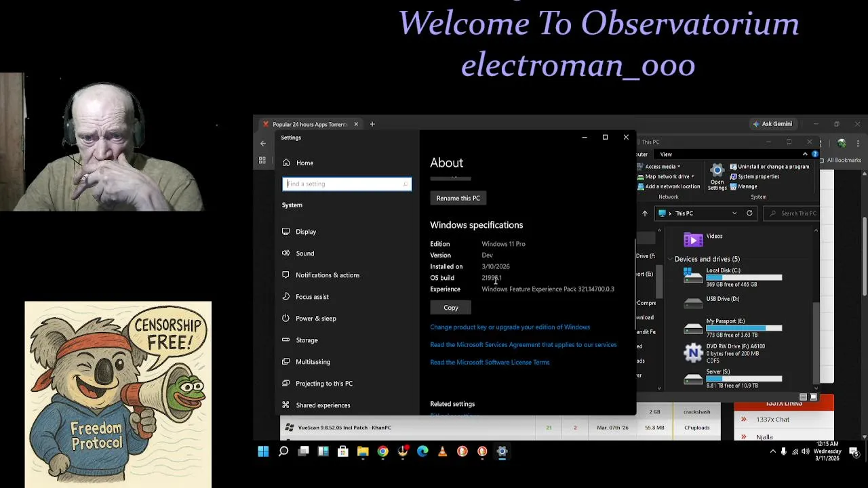Open 1337x Chat link
Image resolution: width=868 pixels, height=488 pixels.
tap(772, 420)
